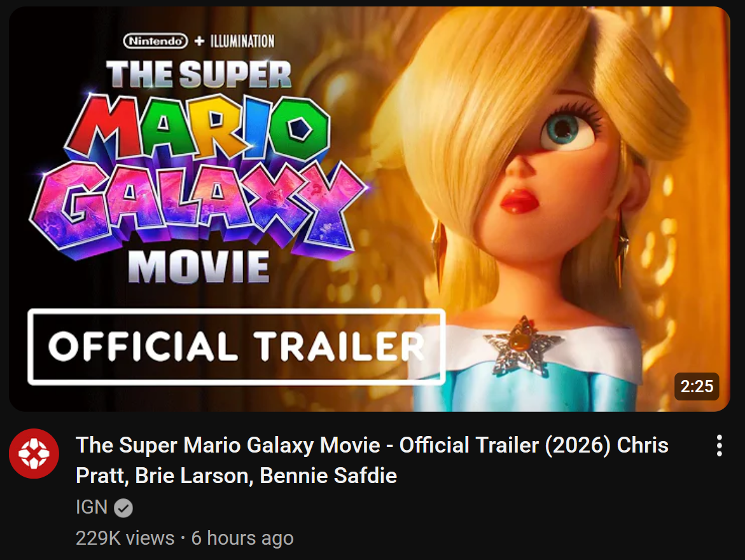Image resolution: width=745 pixels, height=560 pixels.
Task: Open the three-dot more actions menu
Action: tap(719, 446)
